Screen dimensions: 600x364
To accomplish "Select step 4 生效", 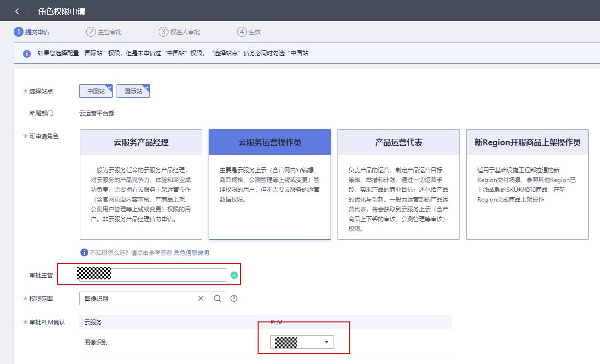I will point(249,32).
